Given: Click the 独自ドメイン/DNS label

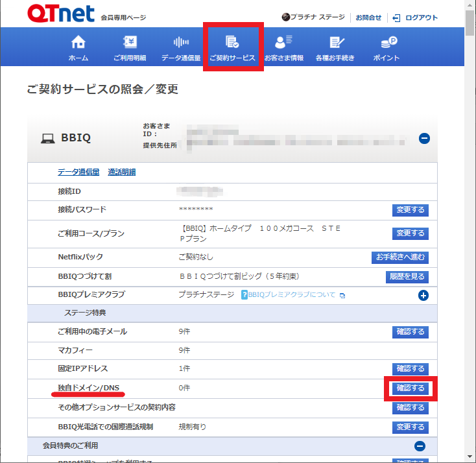Looking at the screenshot, I should click(x=88, y=388).
